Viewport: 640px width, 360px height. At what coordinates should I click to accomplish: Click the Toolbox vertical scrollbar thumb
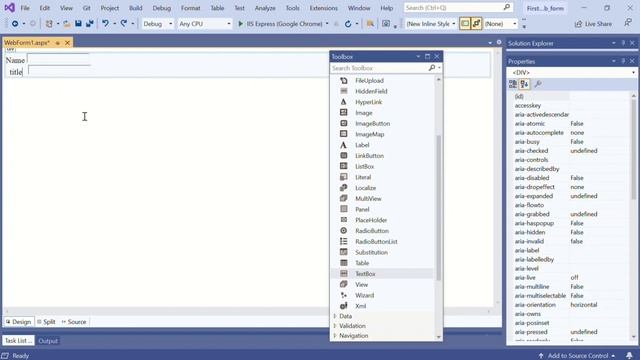(439, 208)
